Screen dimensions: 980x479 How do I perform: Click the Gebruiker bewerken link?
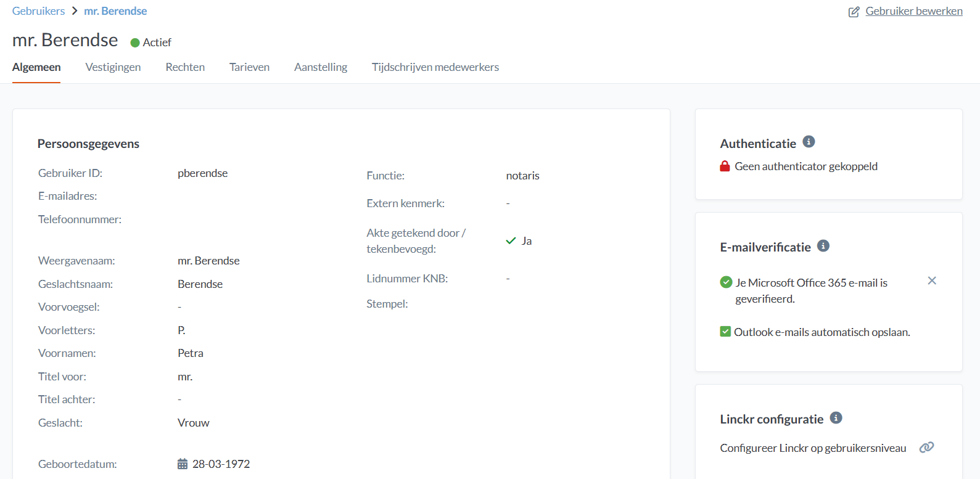point(913,11)
